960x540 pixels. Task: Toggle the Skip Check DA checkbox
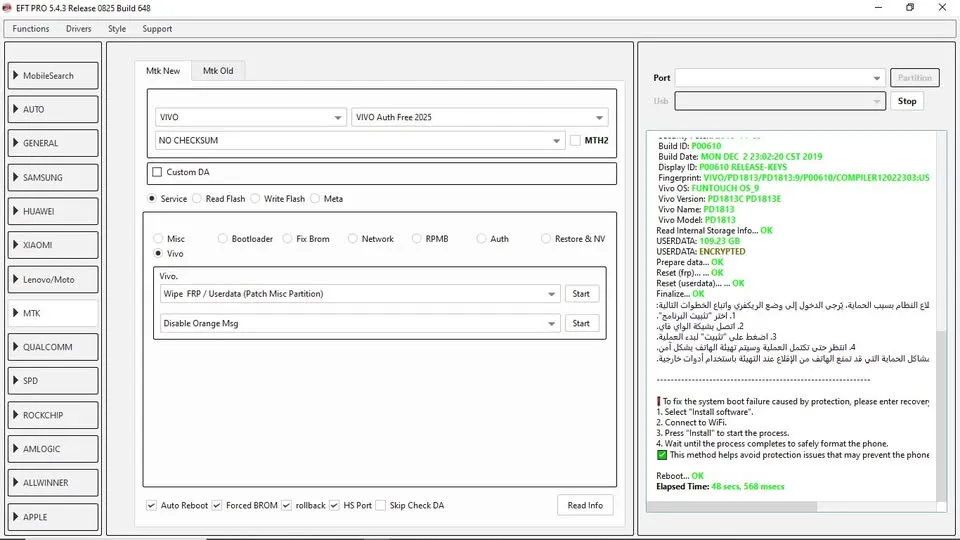[x=380, y=506]
